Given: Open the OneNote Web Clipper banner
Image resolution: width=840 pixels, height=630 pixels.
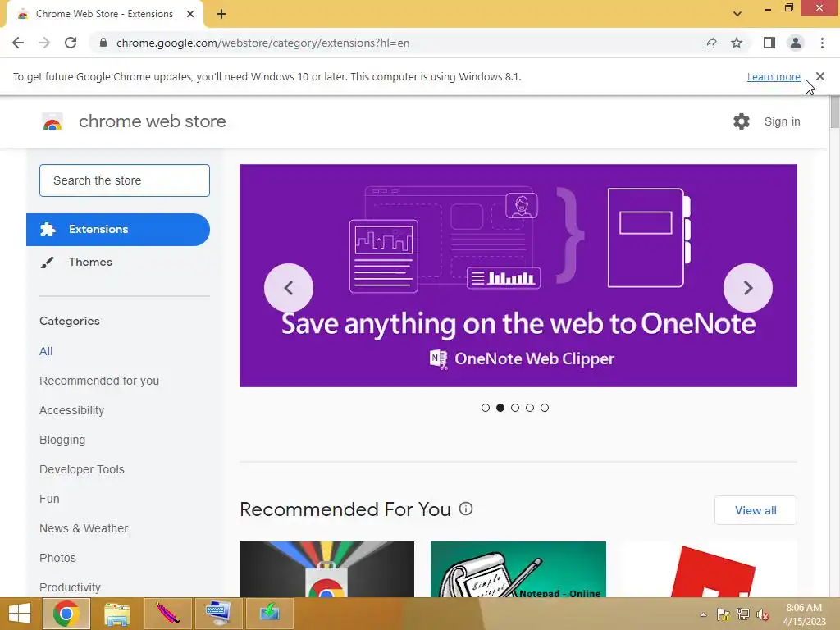Looking at the screenshot, I should coord(518,276).
